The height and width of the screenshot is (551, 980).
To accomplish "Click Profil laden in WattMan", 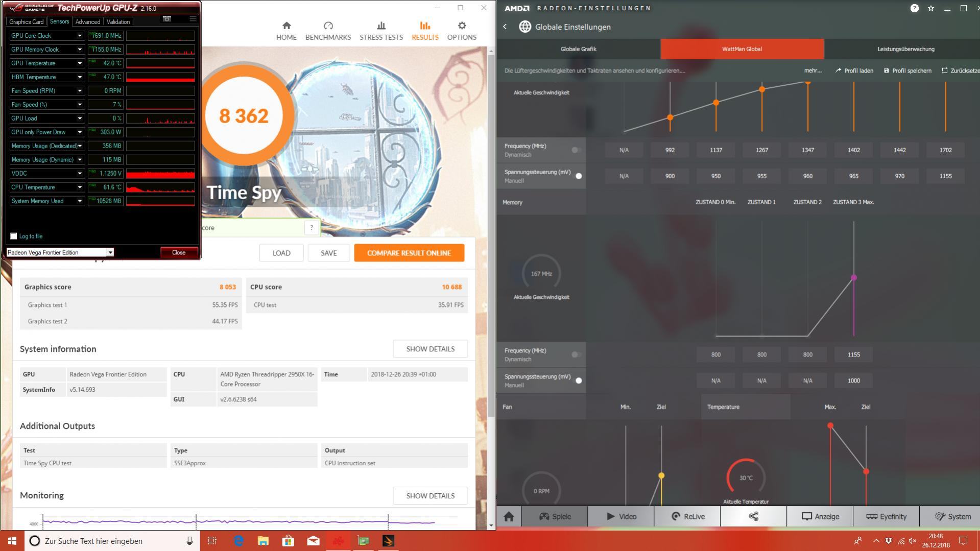I will click(x=854, y=70).
